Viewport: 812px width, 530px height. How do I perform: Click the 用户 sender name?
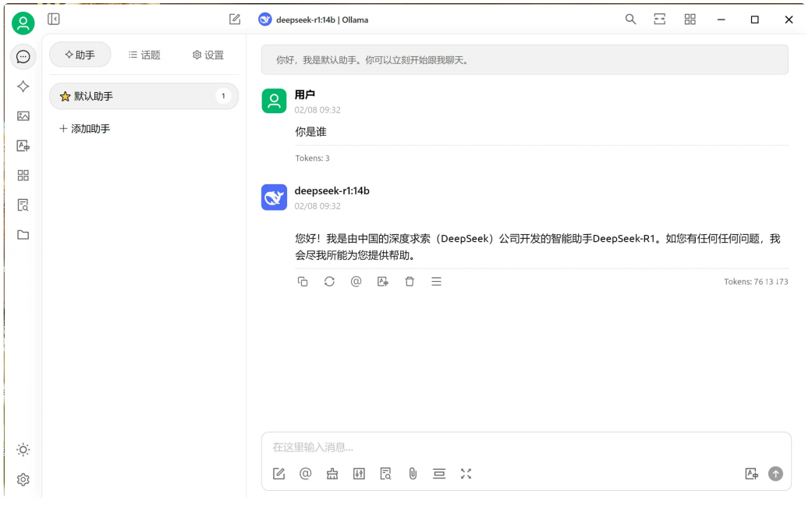pyautogui.click(x=304, y=94)
